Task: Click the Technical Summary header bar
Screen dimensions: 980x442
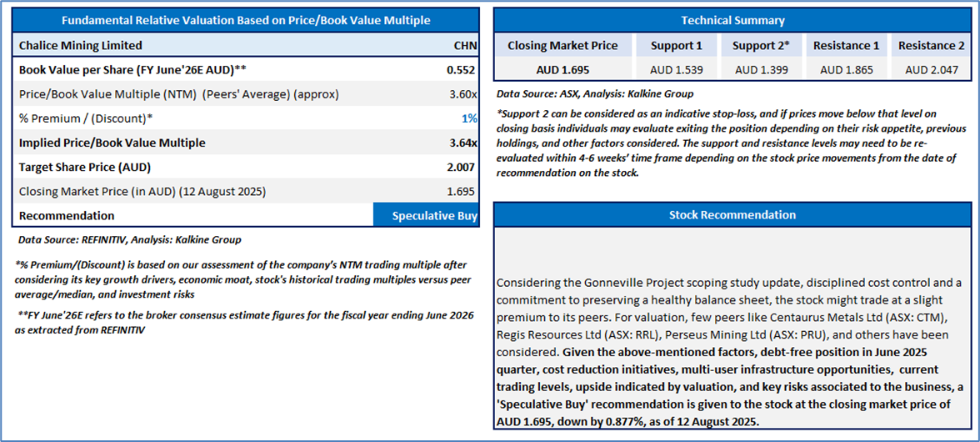Action: click(x=732, y=20)
